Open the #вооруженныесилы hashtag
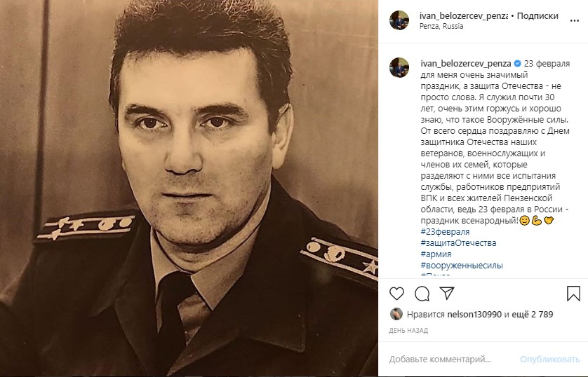The width and height of the screenshot is (588, 377). (462, 266)
